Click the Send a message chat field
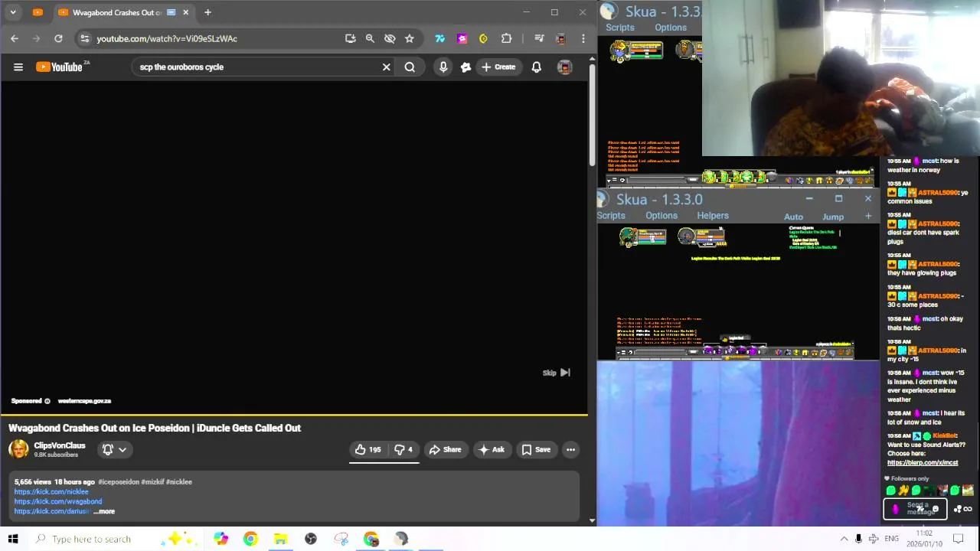Screen dimensions: 980x551 pos(916,509)
